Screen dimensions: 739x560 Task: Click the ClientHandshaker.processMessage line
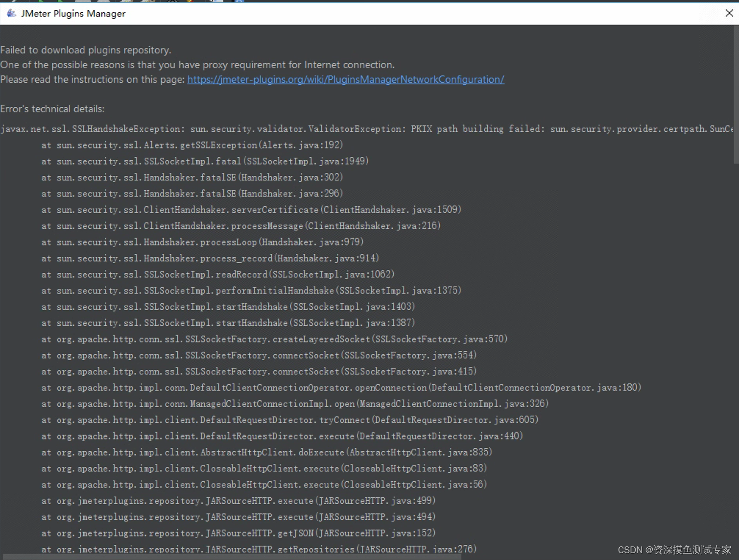241,226
